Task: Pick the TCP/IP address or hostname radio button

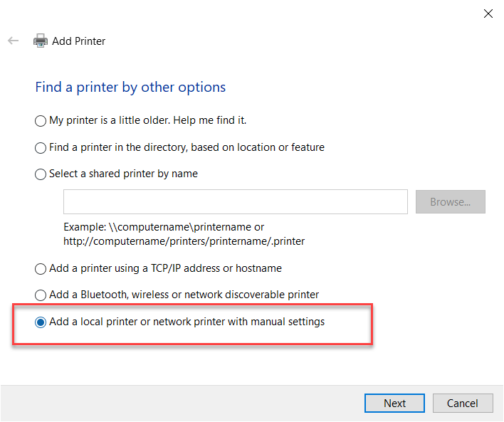Action: click(41, 269)
